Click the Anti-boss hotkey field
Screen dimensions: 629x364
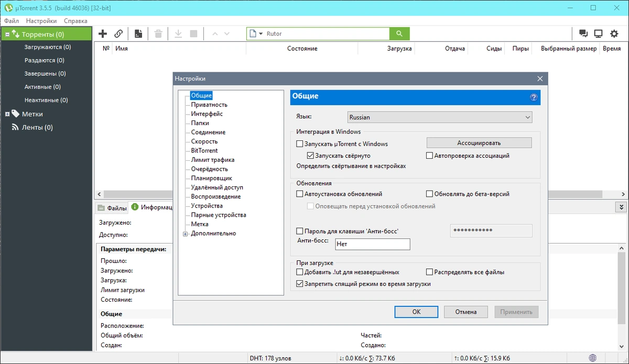pyautogui.click(x=373, y=244)
